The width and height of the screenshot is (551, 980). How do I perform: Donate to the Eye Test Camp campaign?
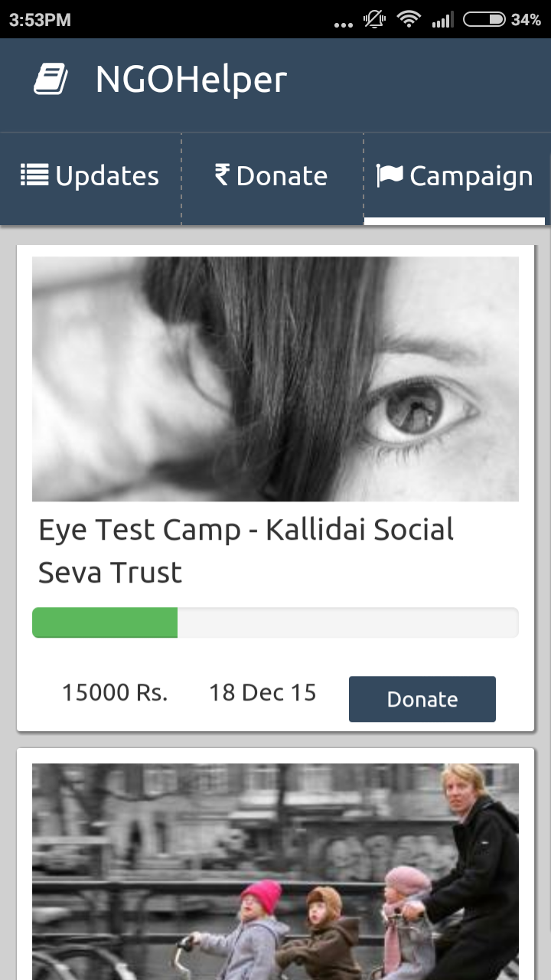tap(422, 699)
